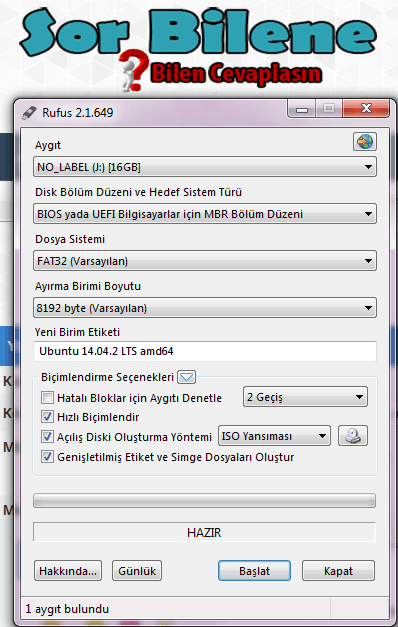
Task: Minimize the Rufus window
Action: point(302,109)
